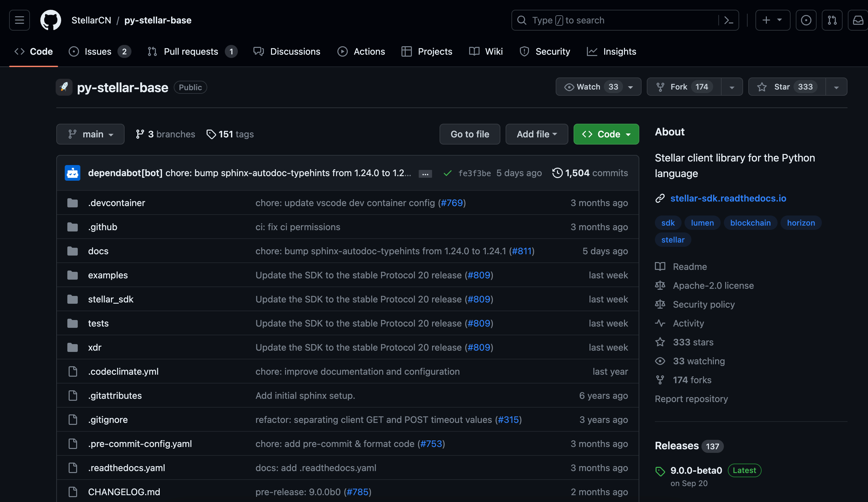Expand the truncated commit message ellipsis
The image size is (868, 502).
pos(425,174)
